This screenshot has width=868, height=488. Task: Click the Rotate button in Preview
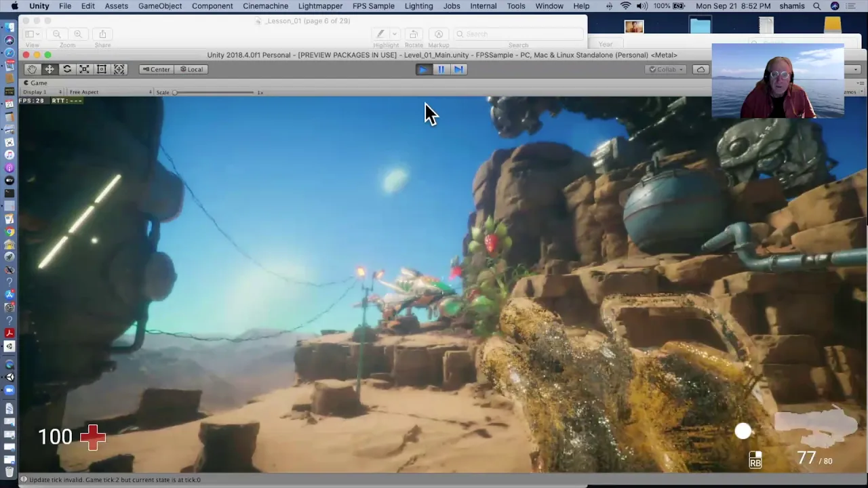coord(413,34)
